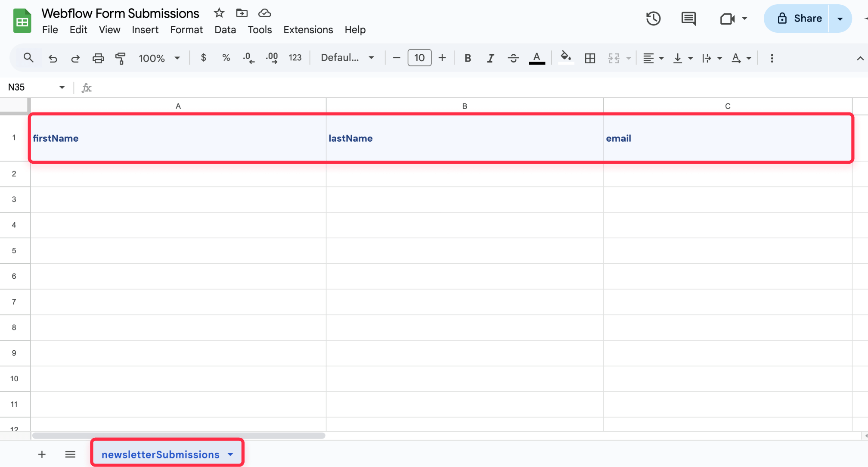The height and width of the screenshot is (467, 868).
Task: Undo the last action
Action: point(53,58)
